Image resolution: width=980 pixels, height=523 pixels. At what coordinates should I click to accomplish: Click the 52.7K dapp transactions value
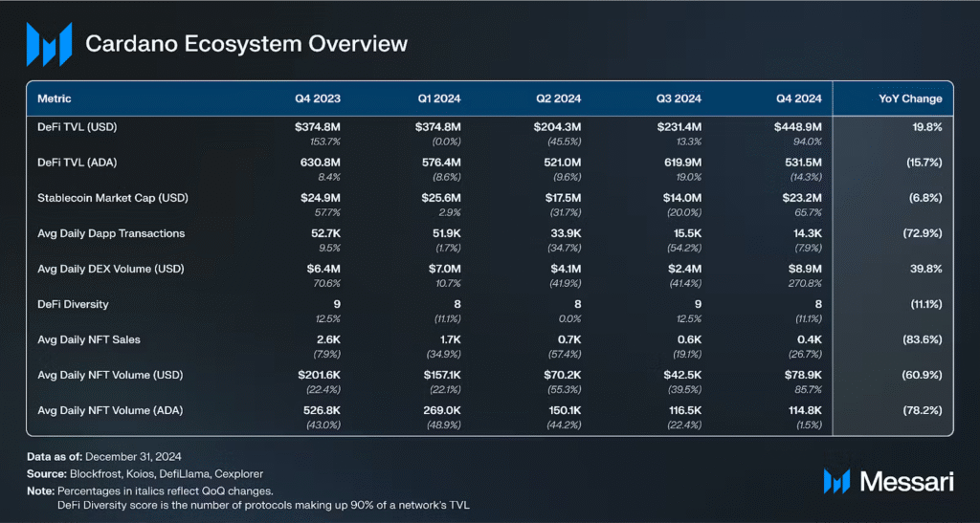point(325,233)
